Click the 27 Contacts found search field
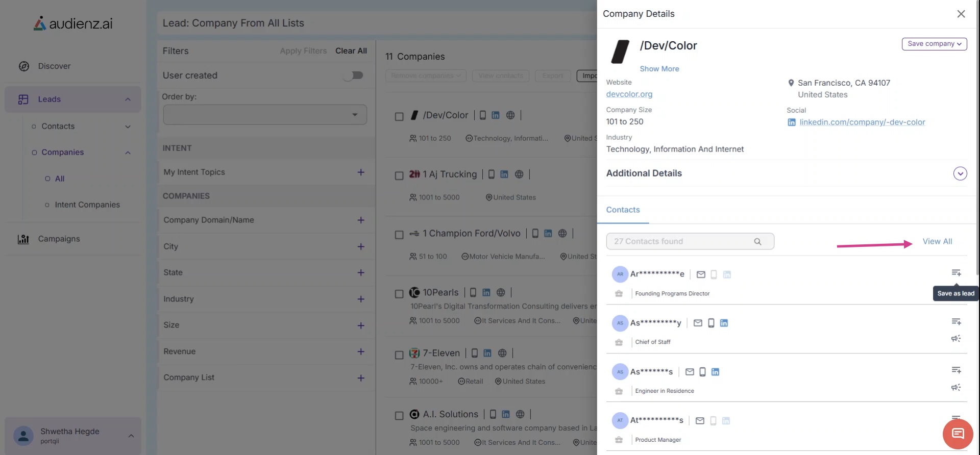The image size is (980, 455). click(679, 242)
